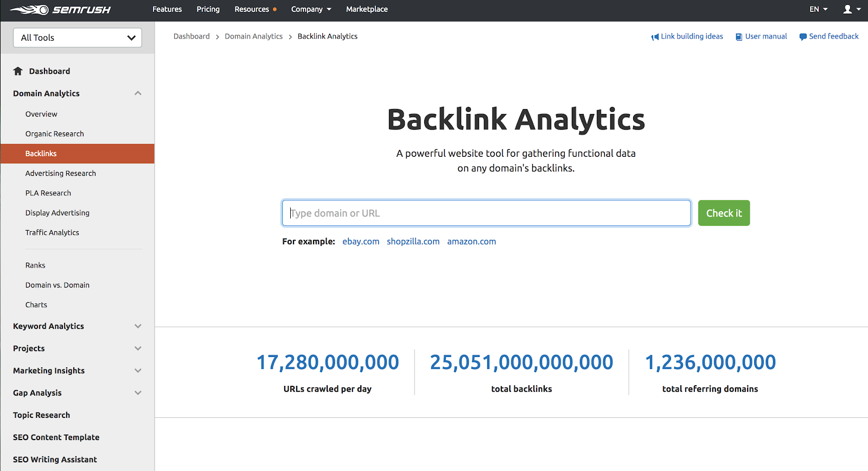Click the megaphone icon for link building

655,37
